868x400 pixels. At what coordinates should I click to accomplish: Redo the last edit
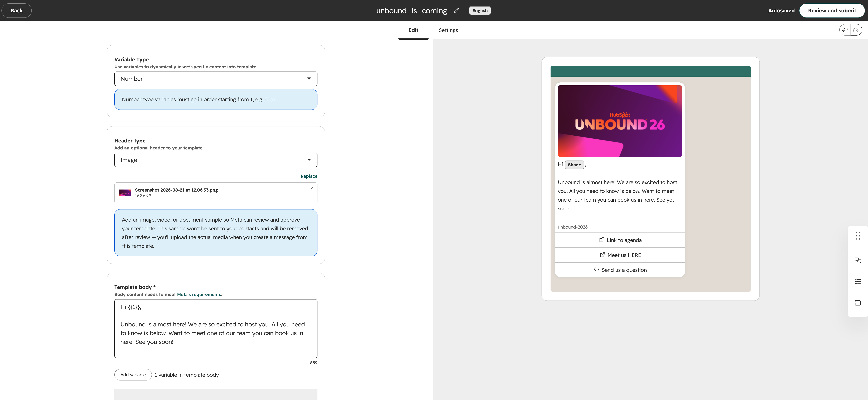coord(856,30)
